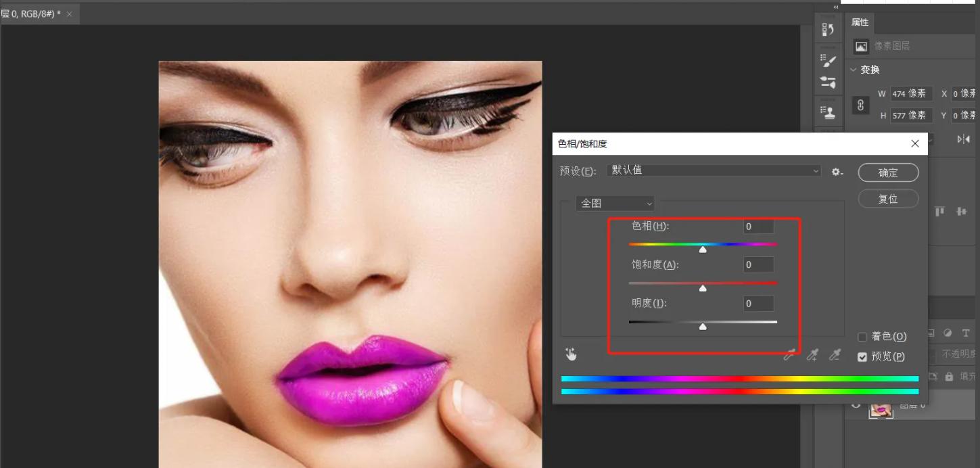The image size is (980, 468).
Task: Toggle visibility eye of layer 0
Action: pyautogui.click(x=856, y=404)
